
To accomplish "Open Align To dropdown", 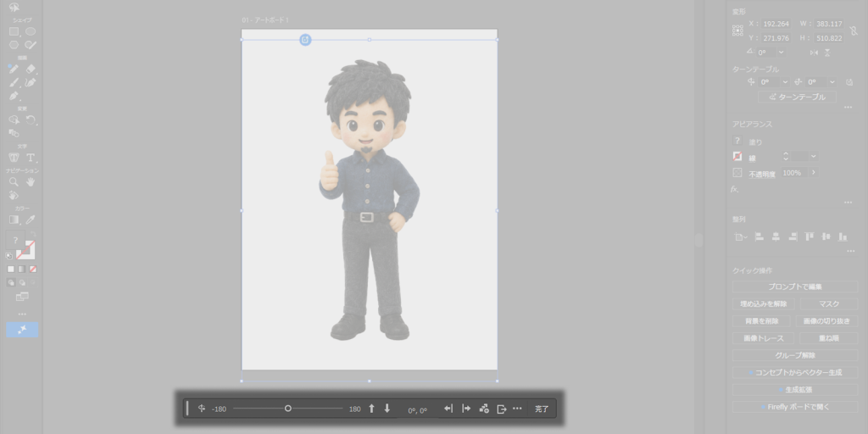I will (740, 237).
